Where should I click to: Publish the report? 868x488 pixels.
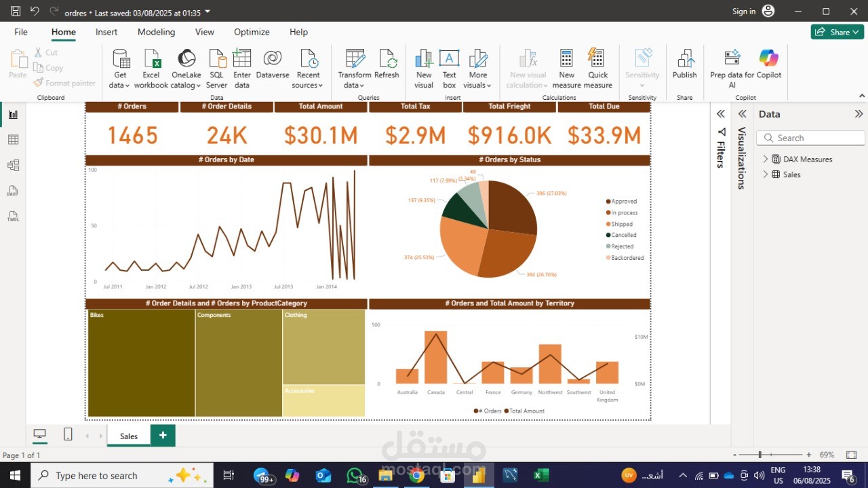click(685, 64)
